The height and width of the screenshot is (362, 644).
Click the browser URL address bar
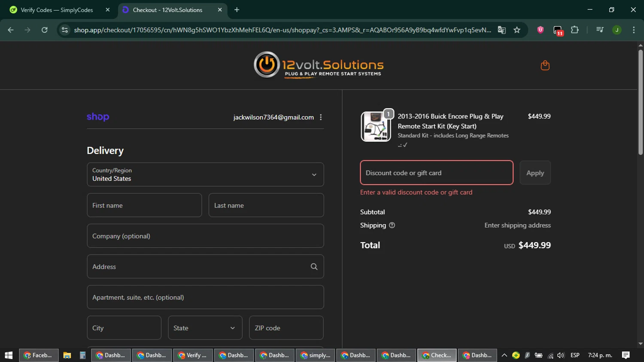[x=282, y=30]
